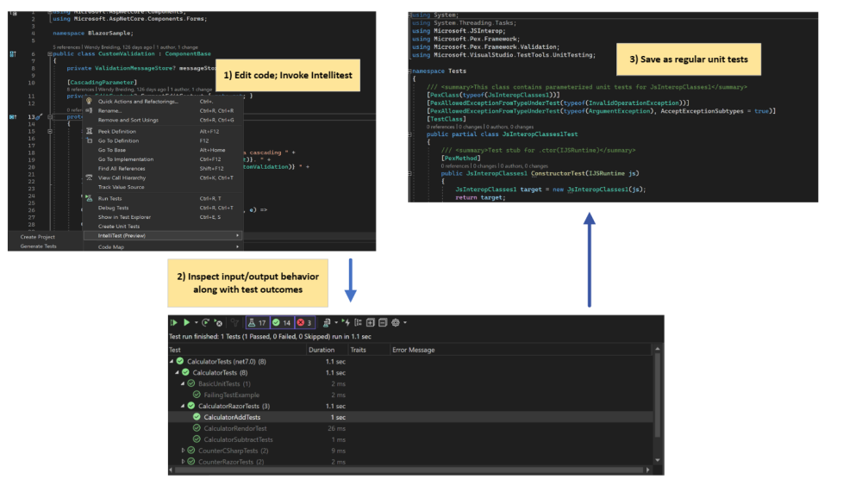This screenshot has height=504, width=862.
Task: Toggle the failed tests filter showing 3
Action: tap(304, 322)
